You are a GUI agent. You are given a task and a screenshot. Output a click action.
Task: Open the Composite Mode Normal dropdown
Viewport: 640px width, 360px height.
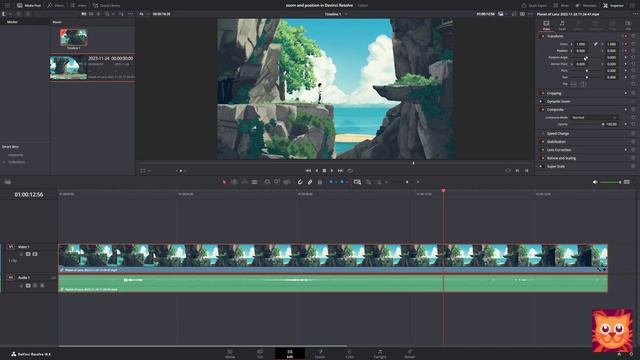click(594, 118)
